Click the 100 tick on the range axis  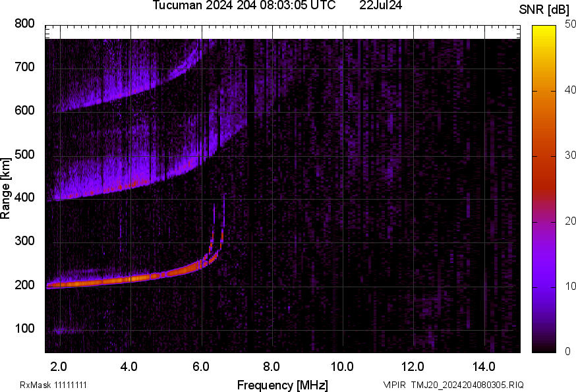point(24,329)
